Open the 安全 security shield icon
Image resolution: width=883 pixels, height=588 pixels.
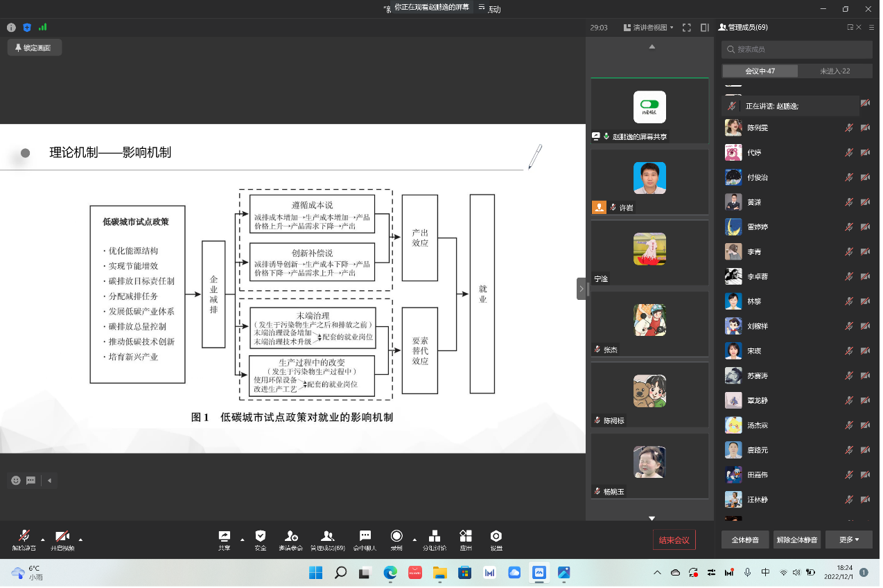[x=261, y=537]
